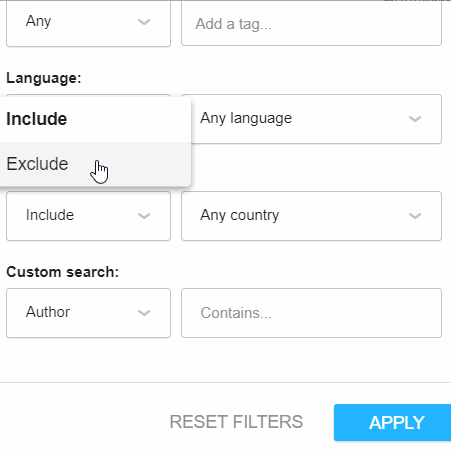The height and width of the screenshot is (453, 451).
Task: Choose Include in the open language menu
Action: (x=95, y=119)
